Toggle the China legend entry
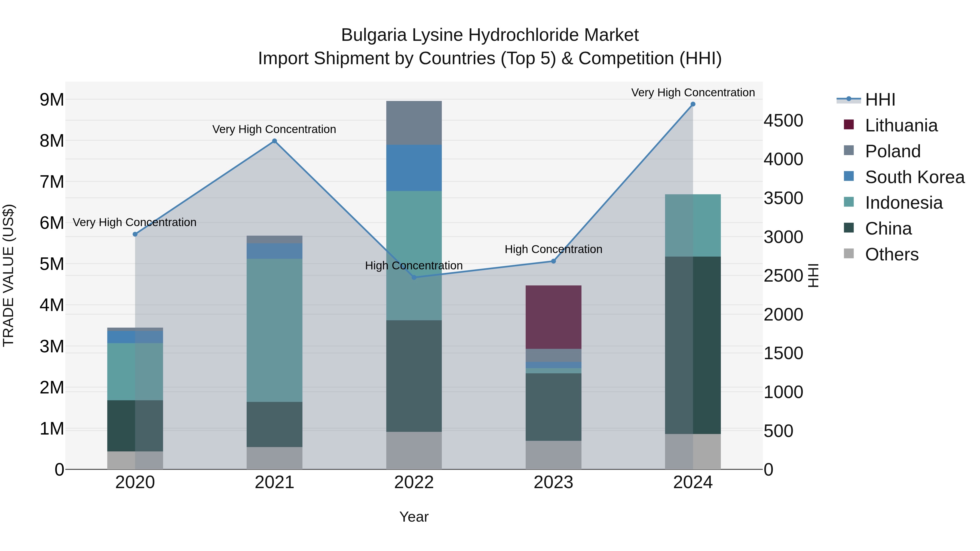 click(x=877, y=229)
